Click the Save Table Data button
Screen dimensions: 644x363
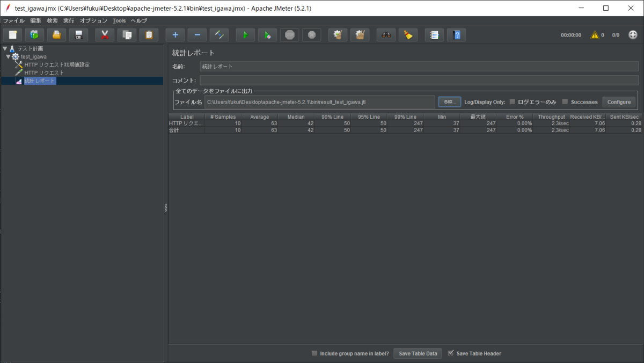418,353
